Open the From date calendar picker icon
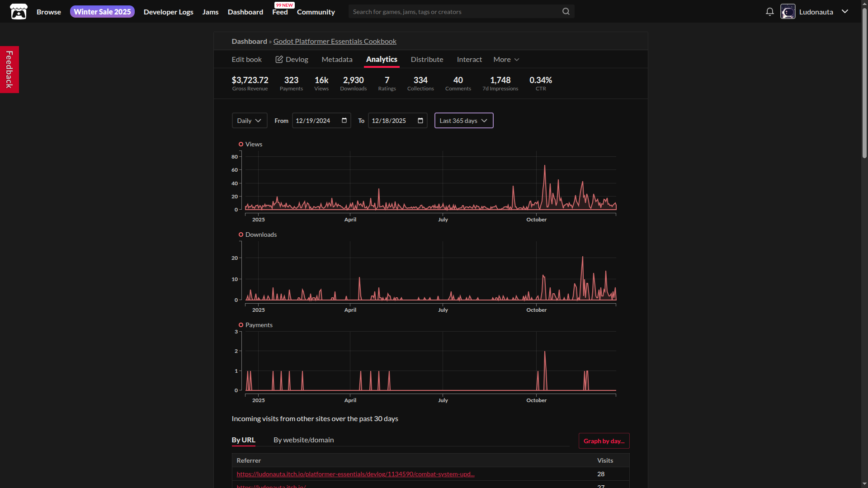 (344, 121)
